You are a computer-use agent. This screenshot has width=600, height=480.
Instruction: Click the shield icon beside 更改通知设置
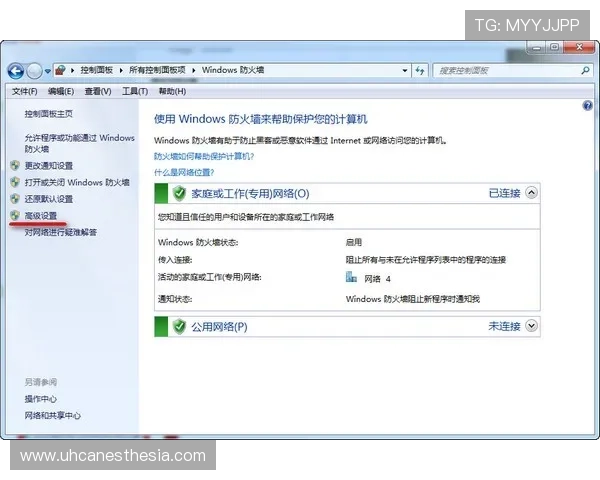(15, 165)
